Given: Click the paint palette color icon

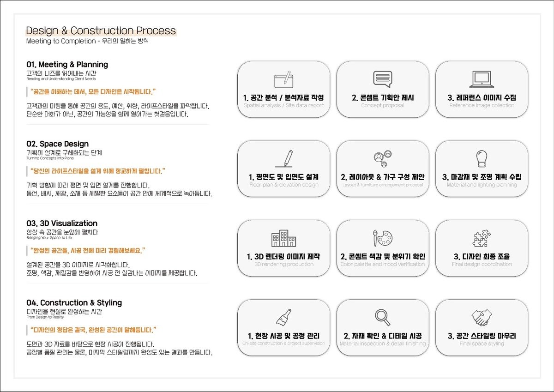Looking at the screenshot, I should point(382,238).
